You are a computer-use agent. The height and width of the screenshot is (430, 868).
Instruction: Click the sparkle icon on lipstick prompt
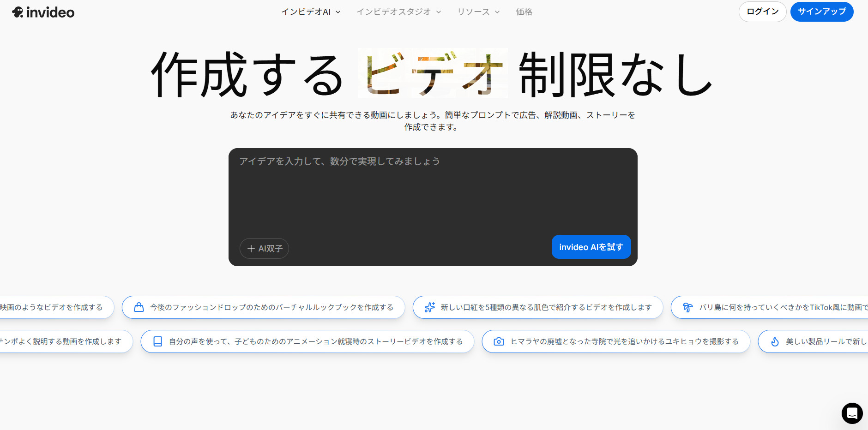pos(429,307)
